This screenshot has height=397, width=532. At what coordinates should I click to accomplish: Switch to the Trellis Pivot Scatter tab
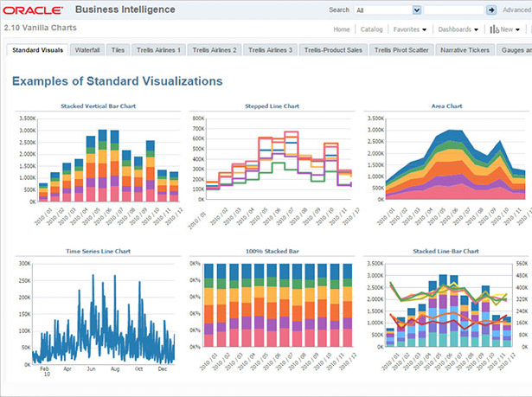(401, 50)
